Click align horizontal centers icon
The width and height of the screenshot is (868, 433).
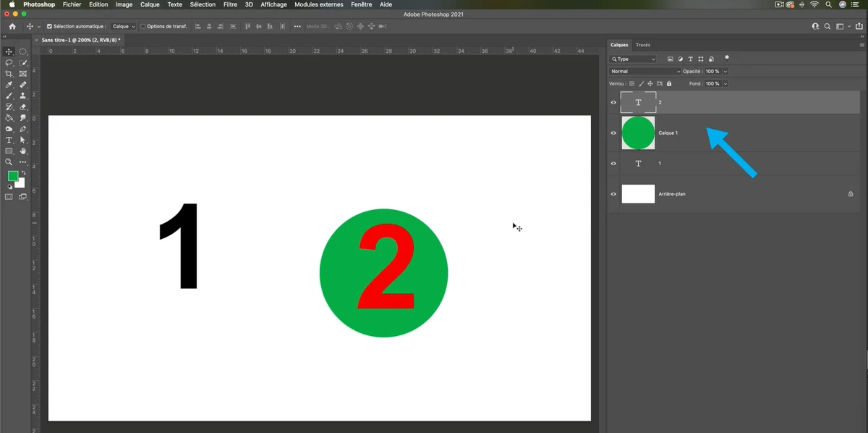pos(209,26)
